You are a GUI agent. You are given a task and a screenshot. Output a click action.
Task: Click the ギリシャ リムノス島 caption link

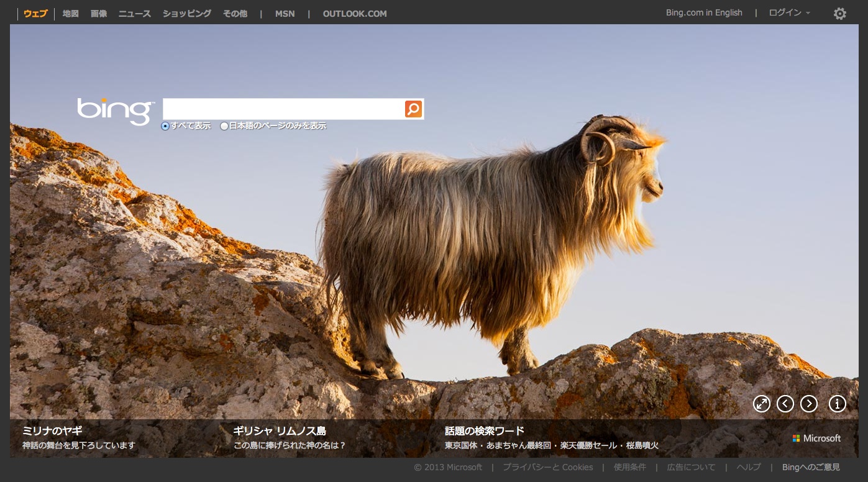(280, 431)
